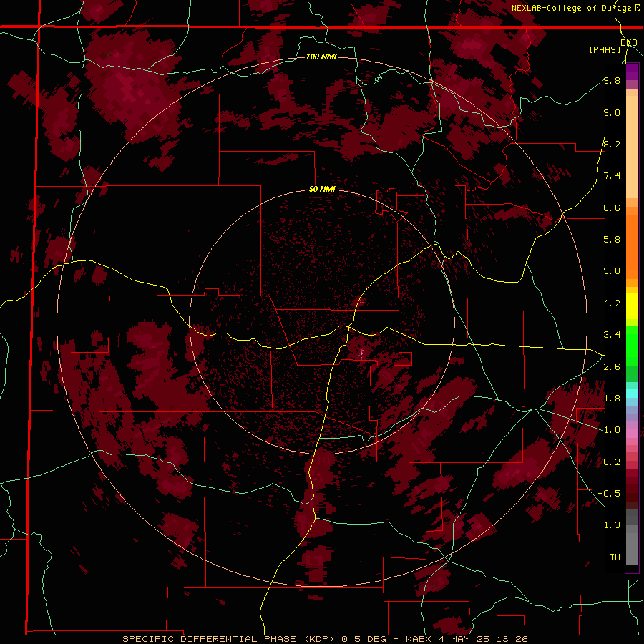Click the 5.8 value on color scale
Viewport: 644px width, 644px height.
612,240
